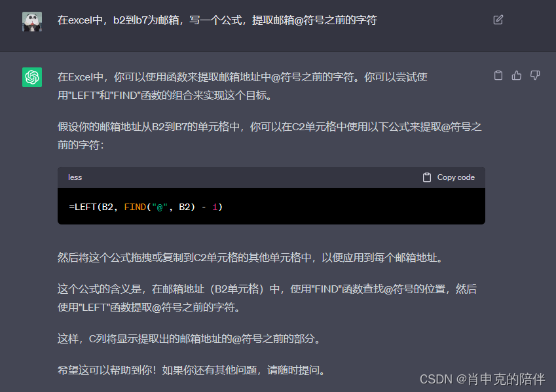Image resolution: width=556 pixels, height=392 pixels.
Task: Click the closing line 希望这可以帮助到你
Action: [191, 370]
